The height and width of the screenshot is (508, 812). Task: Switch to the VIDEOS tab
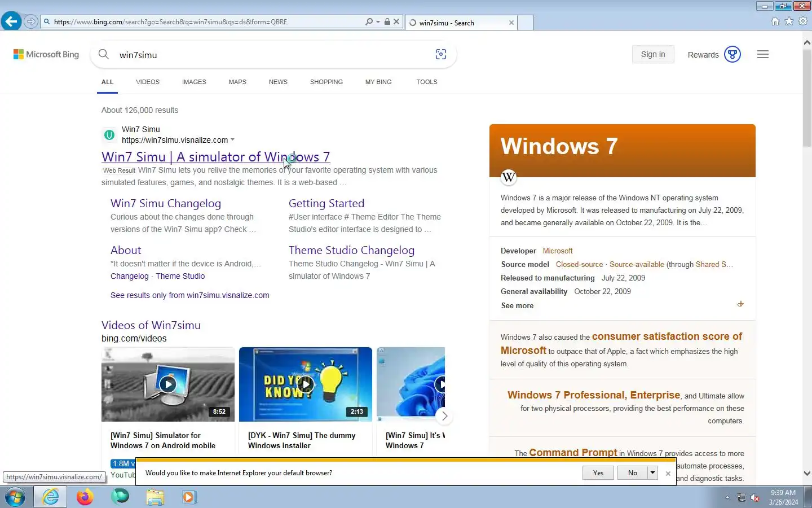pos(148,82)
